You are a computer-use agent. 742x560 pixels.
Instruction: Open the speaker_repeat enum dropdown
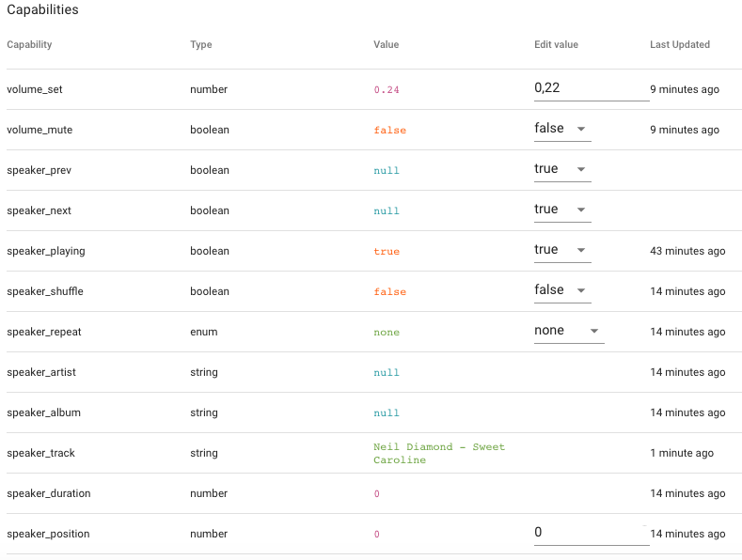tap(568, 331)
